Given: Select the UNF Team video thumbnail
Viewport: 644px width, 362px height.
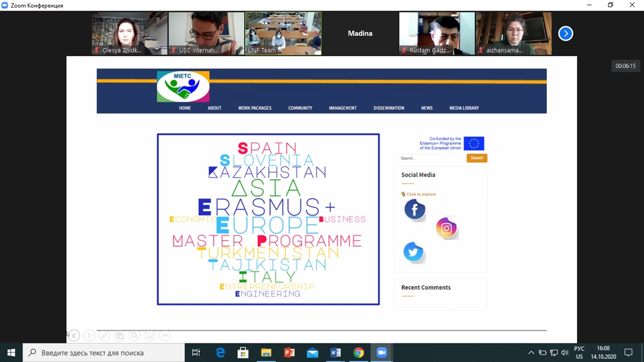Looking at the screenshot, I should 283,33.
